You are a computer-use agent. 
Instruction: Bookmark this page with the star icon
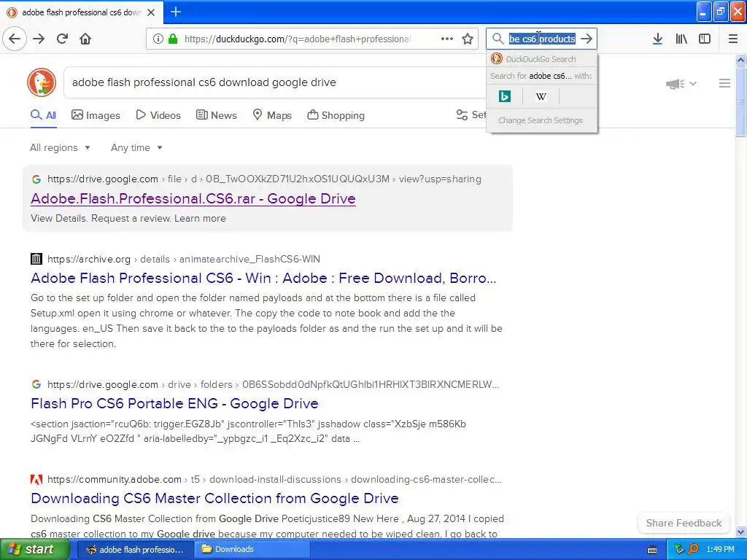pos(468,39)
